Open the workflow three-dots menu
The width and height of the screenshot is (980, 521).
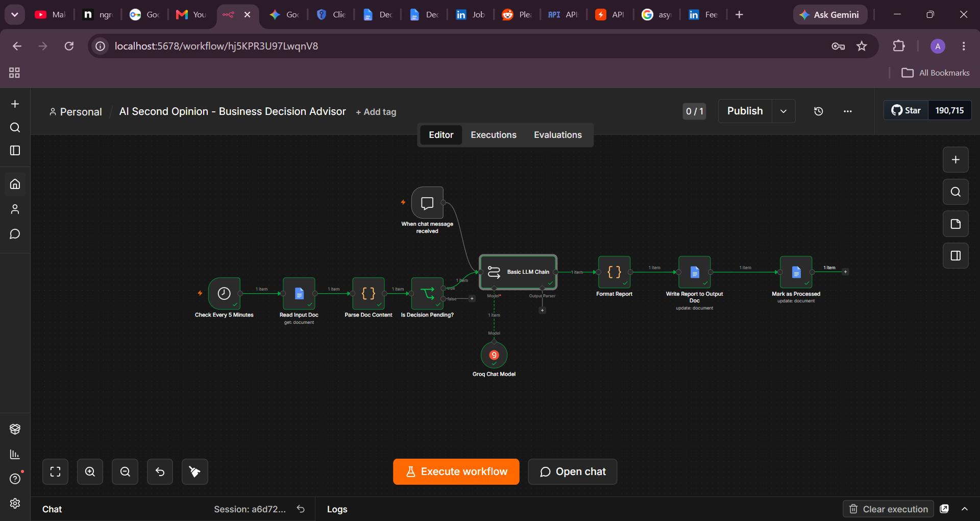[848, 111]
